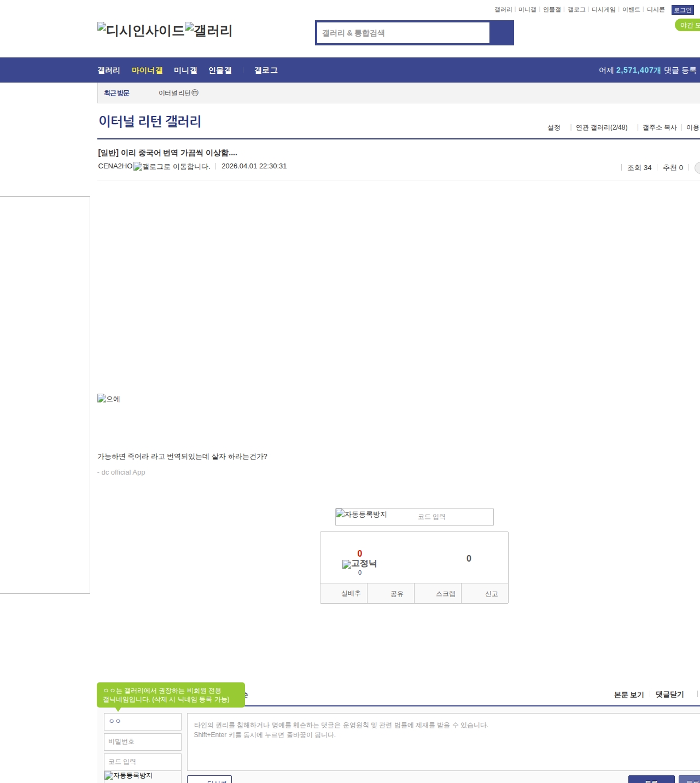The image size is (700, 783).
Task: Open 인물갤 in the top utility menu
Action: [552, 10]
